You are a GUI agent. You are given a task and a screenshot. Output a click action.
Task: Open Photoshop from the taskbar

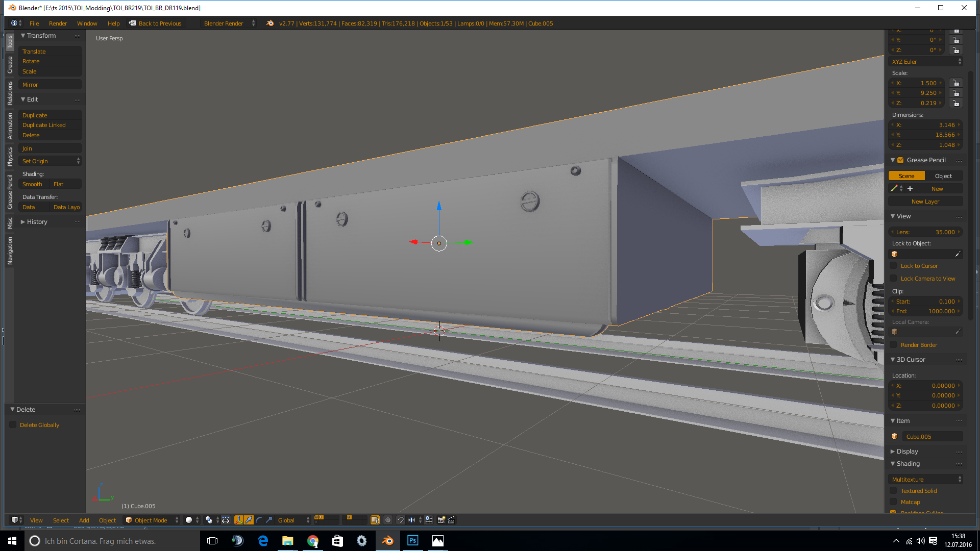point(412,541)
